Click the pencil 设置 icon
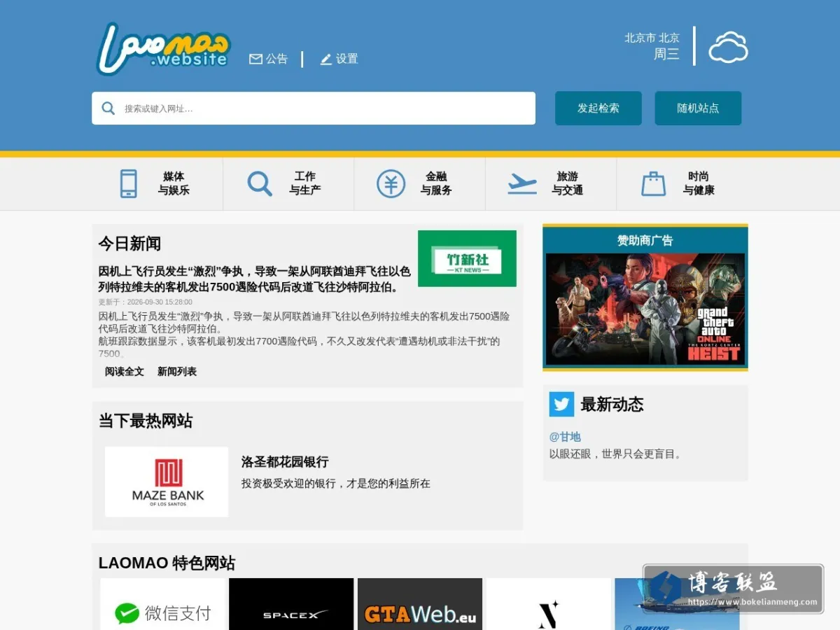The height and width of the screenshot is (630, 840). click(x=326, y=59)
